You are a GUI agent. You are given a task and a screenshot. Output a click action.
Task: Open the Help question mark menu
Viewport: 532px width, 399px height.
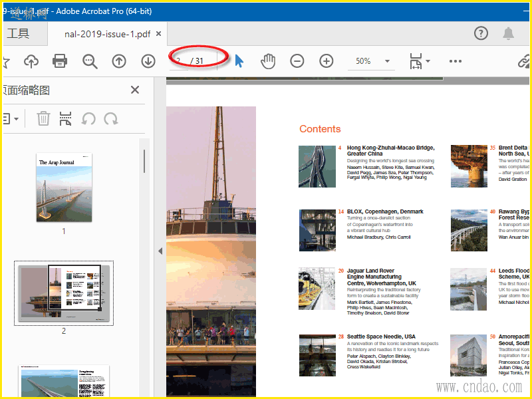pyautogui.click(x=481, y=33)
